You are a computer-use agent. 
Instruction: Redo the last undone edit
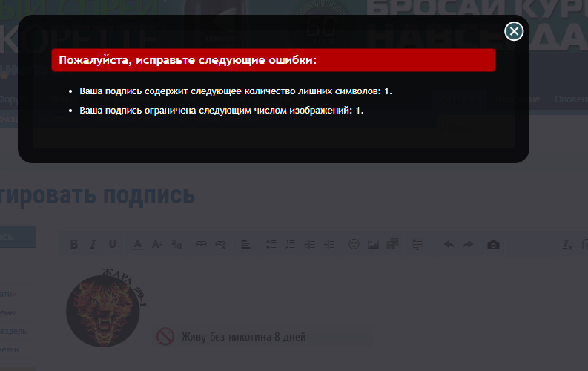click(x=468, y=245)
